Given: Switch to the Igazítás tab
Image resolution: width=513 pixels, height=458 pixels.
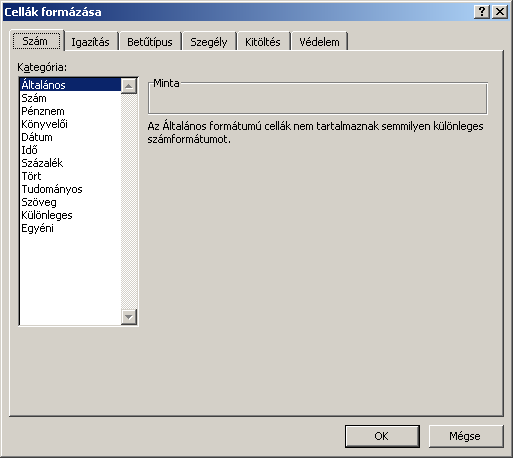Looking at the screenshot, I should click(x=91, y=42).
